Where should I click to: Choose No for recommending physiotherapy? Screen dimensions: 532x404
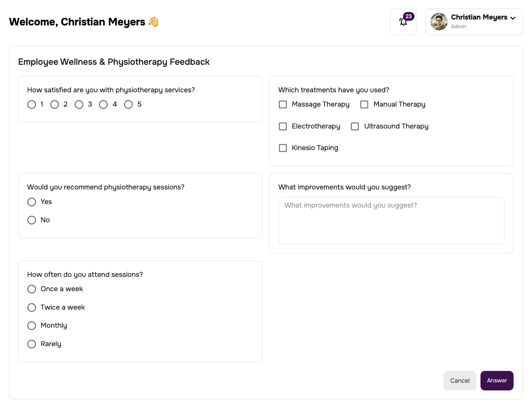pyautogui.click(x=32, y=220)
